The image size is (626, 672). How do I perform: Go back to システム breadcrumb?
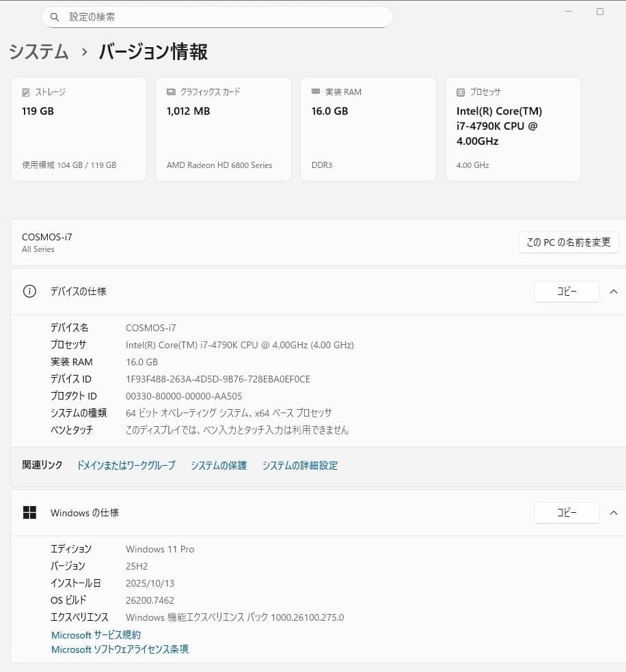pyautogui.click(x=38, y=51)
